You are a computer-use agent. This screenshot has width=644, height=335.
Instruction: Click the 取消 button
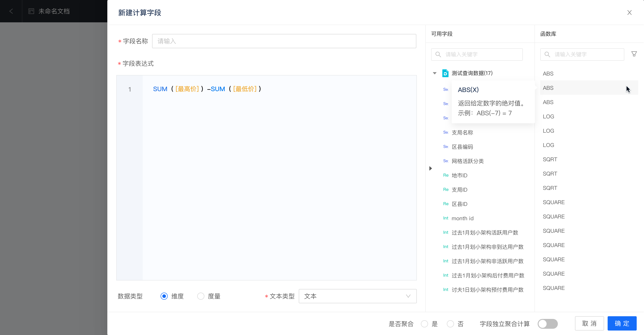(x=589, y=324)
